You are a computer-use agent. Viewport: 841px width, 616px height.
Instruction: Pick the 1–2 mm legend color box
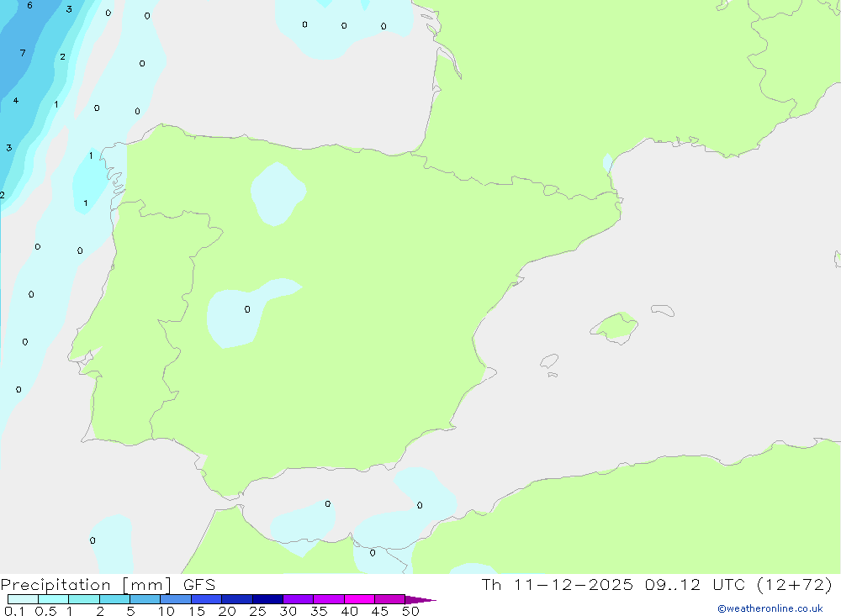coord(83,599)
